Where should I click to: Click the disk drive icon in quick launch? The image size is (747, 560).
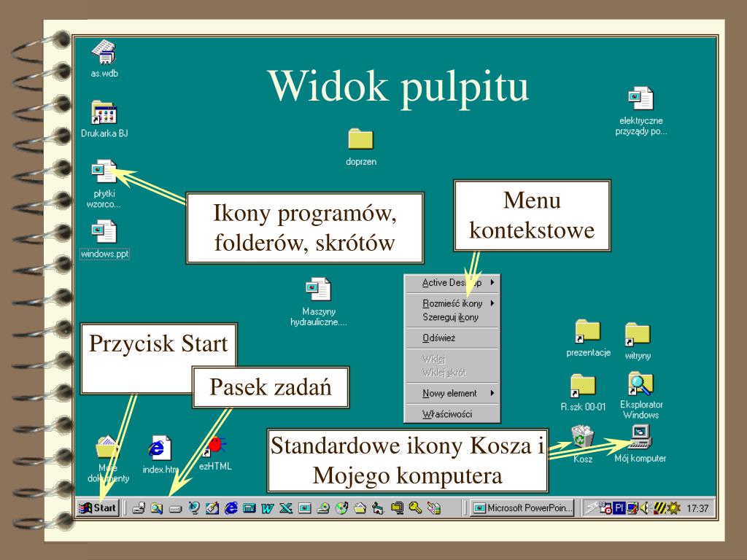pos(175,508)
